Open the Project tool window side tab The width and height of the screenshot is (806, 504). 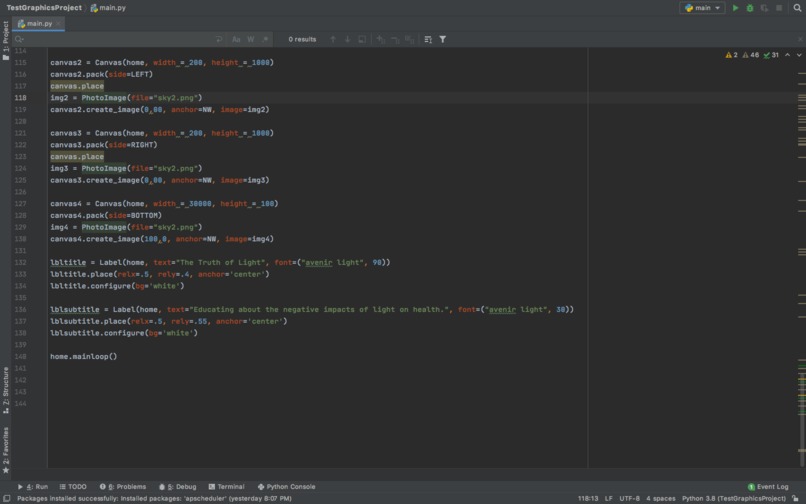point(6,40)
